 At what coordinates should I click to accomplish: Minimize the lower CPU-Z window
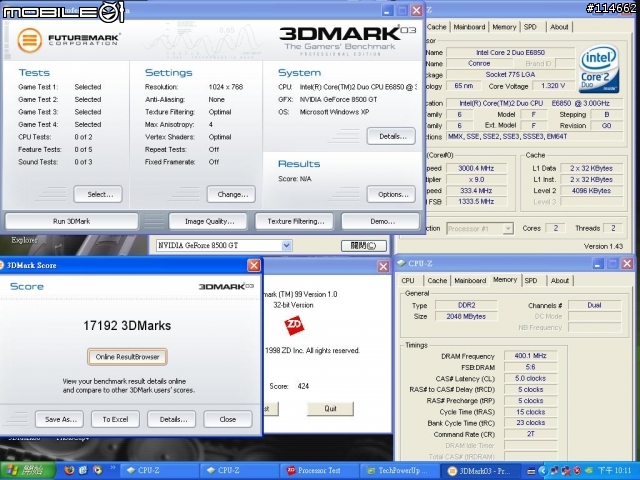pos(598,264)
